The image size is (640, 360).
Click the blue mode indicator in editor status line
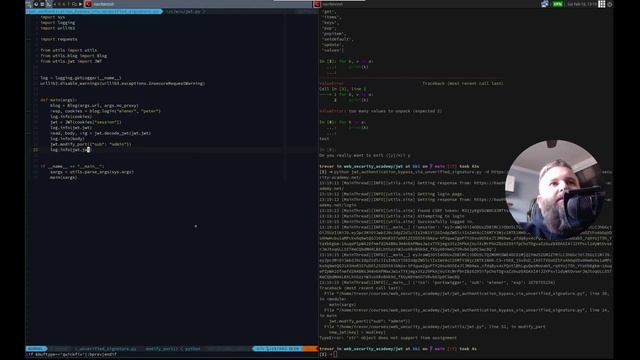tap(36, 349)
